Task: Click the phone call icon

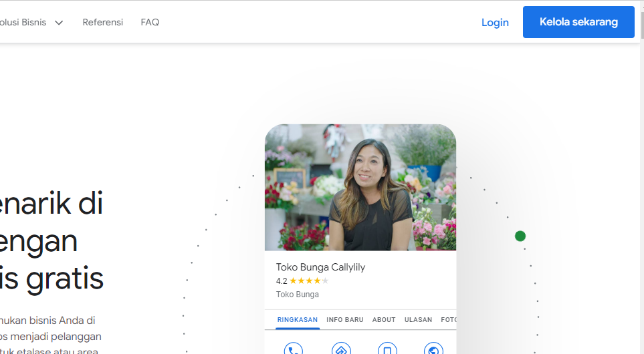Action: [x=294, y=348]
